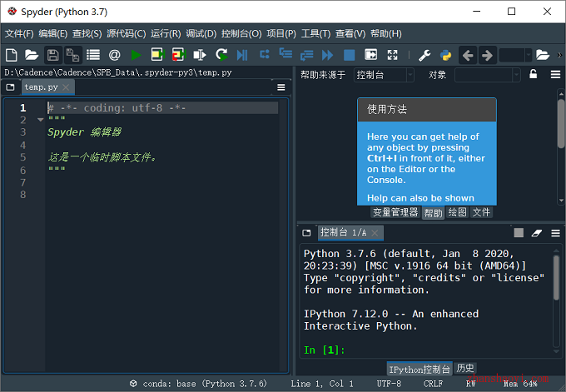Image resolution: width=566 pixels, height=392 pixels.
Task: Go back with left arrow
Action: 468,55
